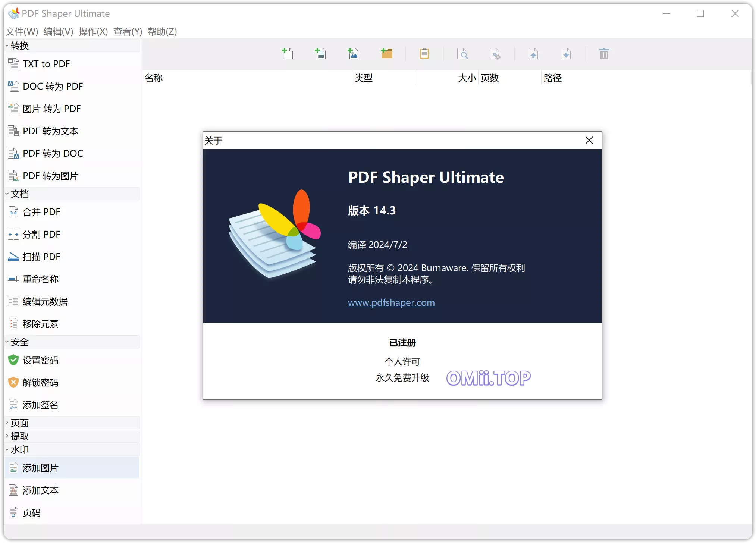Sort by the 路径 column header
Screen dimensions: 756x543
point(646,78)
